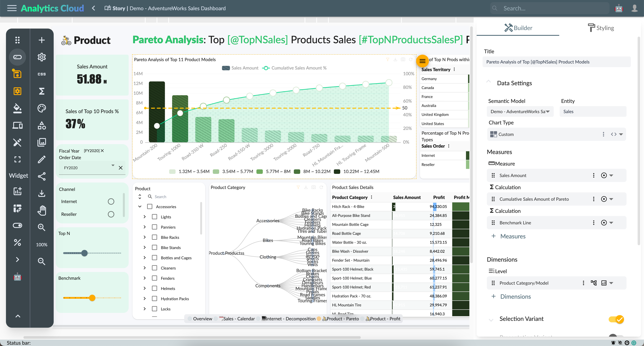Click the share icon in sidebar
This screenshot has height=346, width=644.
(x=42, y=176)
